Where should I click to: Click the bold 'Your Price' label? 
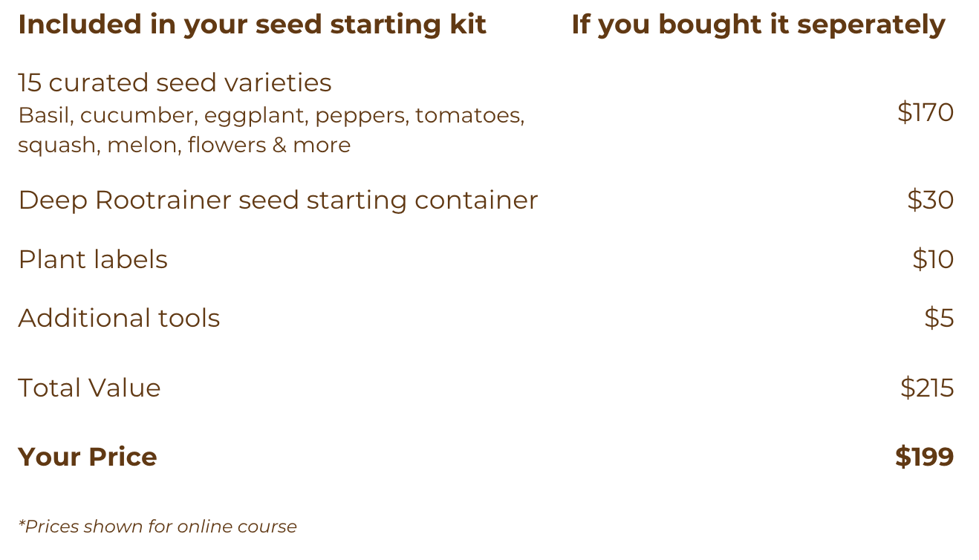pos(88,457)
